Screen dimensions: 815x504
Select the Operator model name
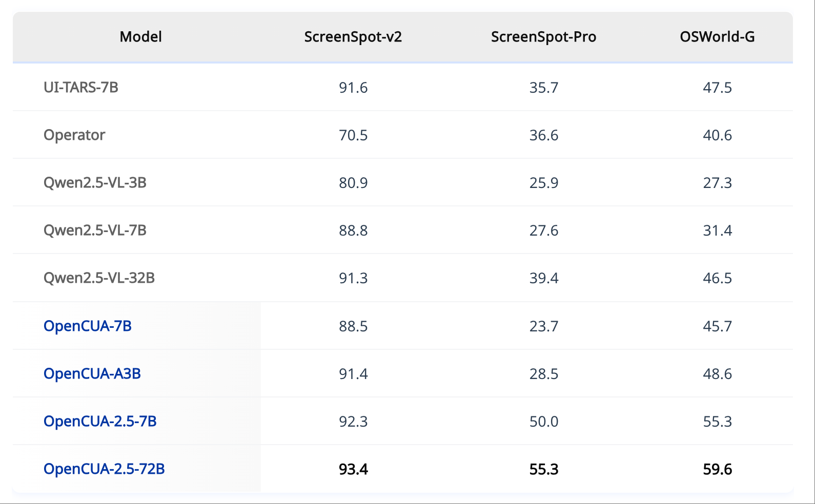[x=74, y=135]
